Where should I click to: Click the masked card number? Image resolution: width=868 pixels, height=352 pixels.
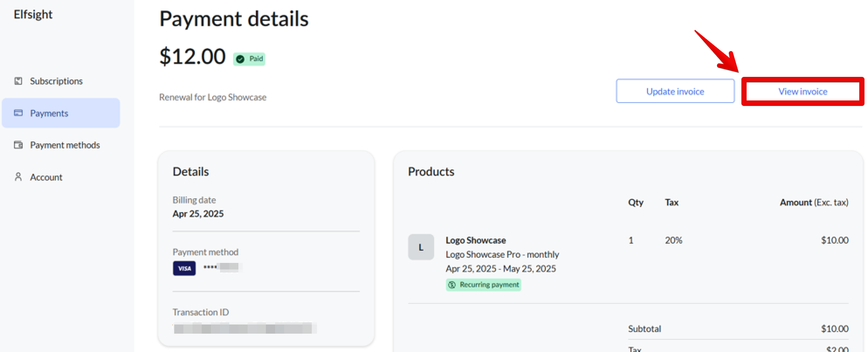pos(223,267)
